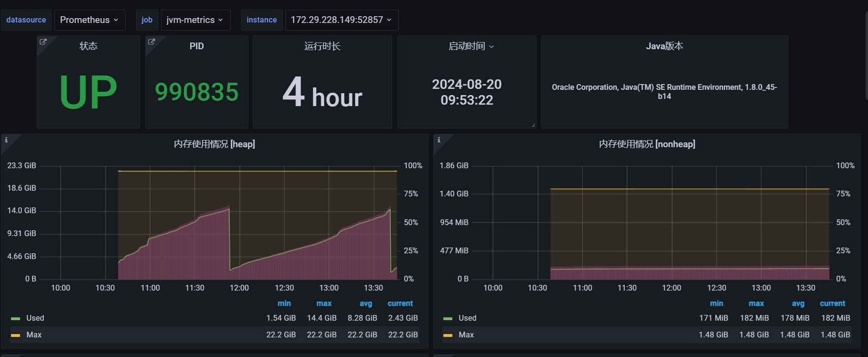868x357 pixels.
Task: Click the Oracle Corporation Java version text
Action: (664, 92)
